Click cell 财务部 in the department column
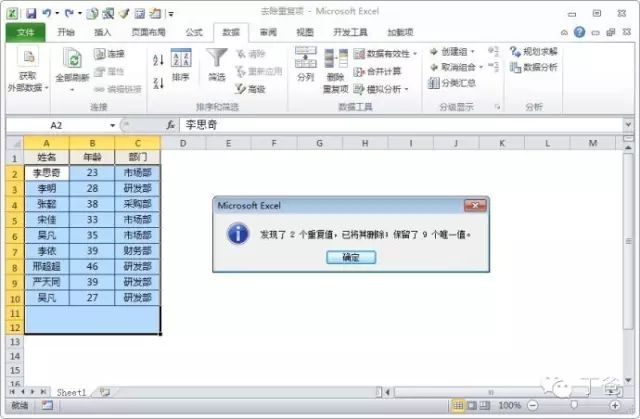This screenshot has height=419, width=640. [x=138, y=251]
